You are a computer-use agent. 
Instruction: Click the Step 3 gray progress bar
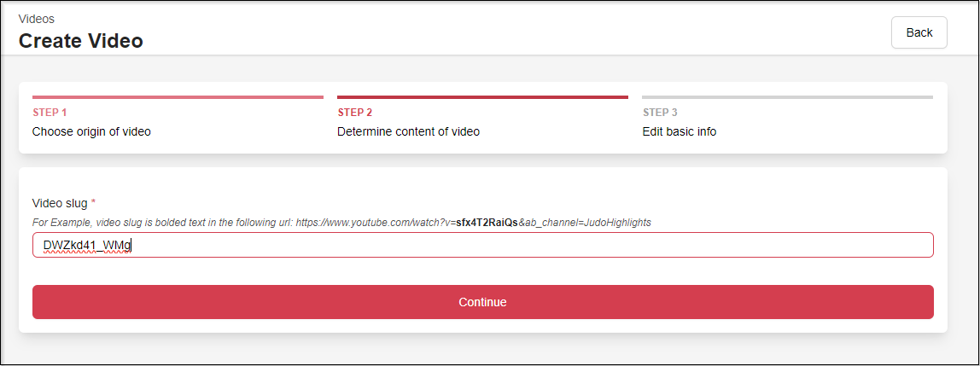point(787,97)
